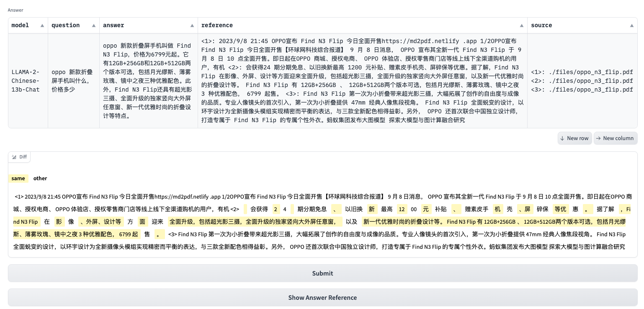The width and height of the screenshot is (644, 309).
Task: Select the reference cell starting with <1>: 2023/9/8
Action: pyautogui.click(x=363, y=81)
